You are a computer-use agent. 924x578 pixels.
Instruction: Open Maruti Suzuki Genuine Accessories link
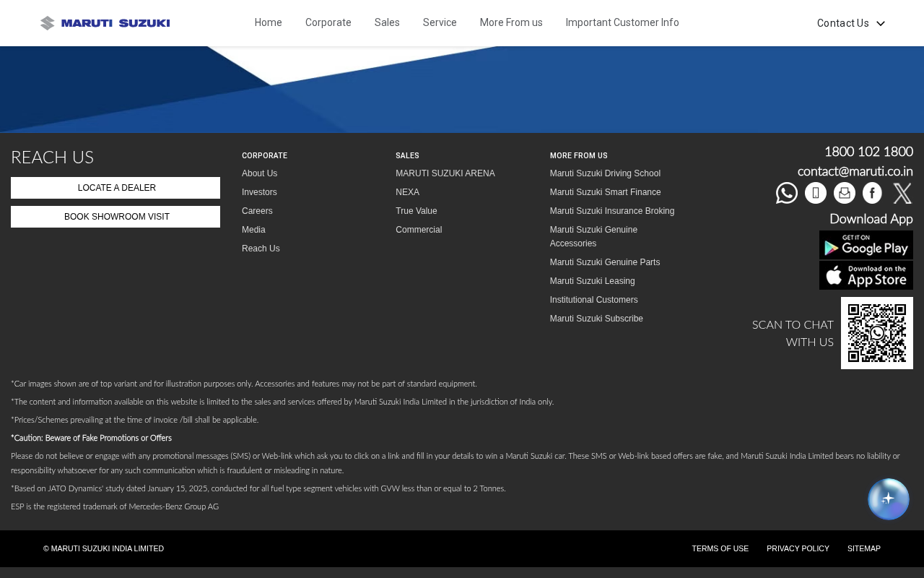click(x=594, y=236)
